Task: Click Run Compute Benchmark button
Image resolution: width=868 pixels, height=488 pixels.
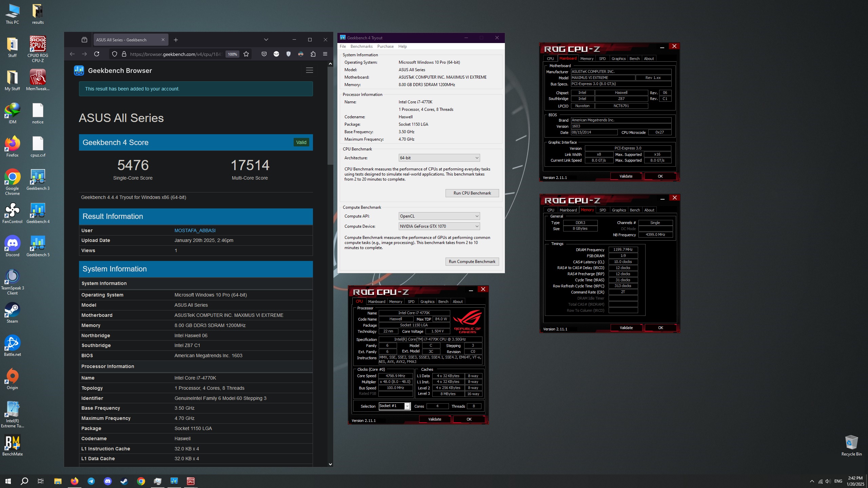Action: coord(472,262)
